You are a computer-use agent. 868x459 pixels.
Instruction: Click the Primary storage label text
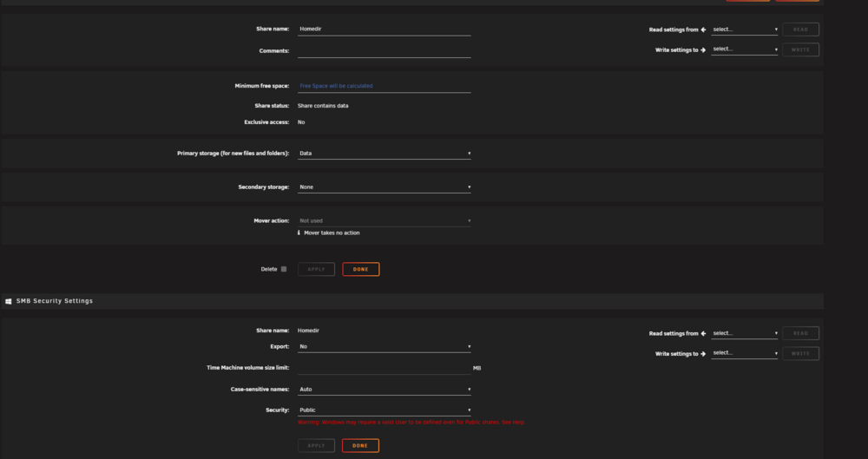point(233,154)
